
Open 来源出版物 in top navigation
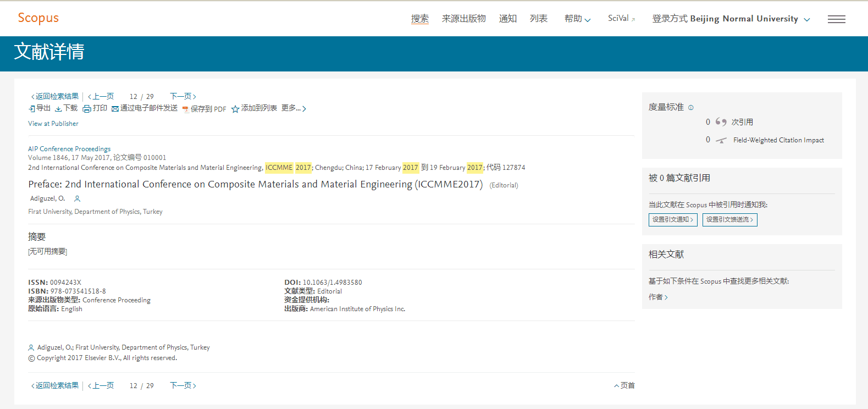tap(464, 19)
